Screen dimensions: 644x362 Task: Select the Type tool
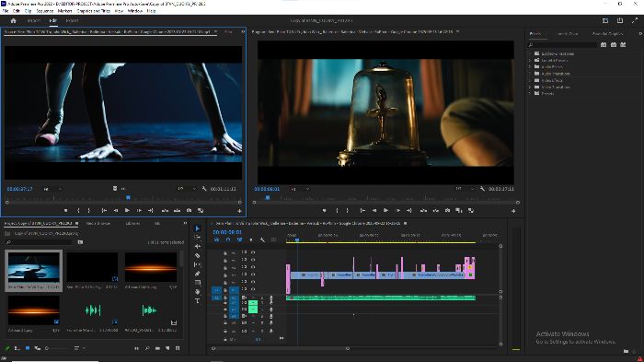[x=198, y=300]
